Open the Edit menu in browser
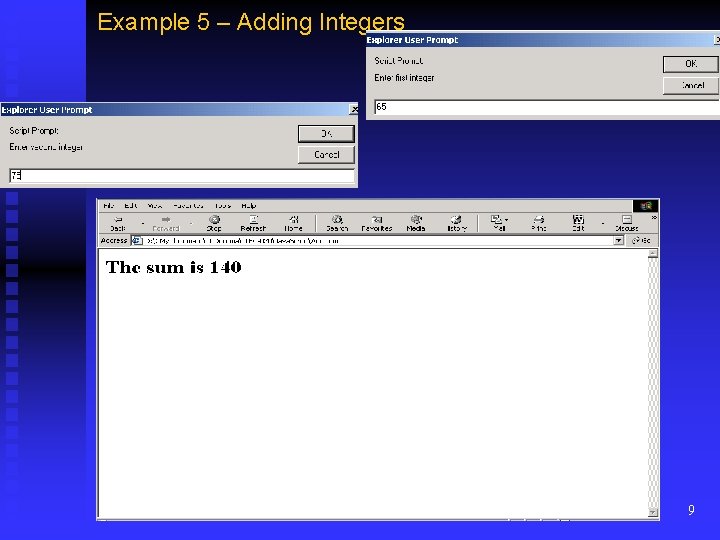This screenshot has width=720, height=540. (x=131, y=206)
